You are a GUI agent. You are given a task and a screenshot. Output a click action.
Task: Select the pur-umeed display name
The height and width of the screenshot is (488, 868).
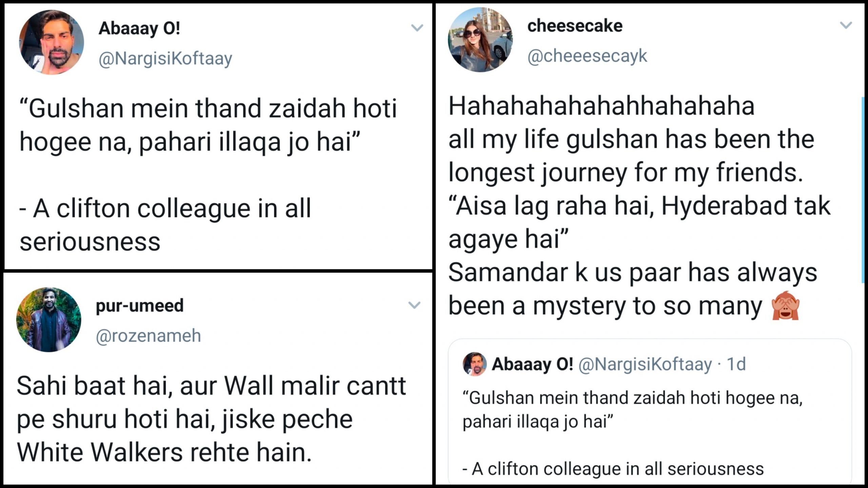click(140, 306)
